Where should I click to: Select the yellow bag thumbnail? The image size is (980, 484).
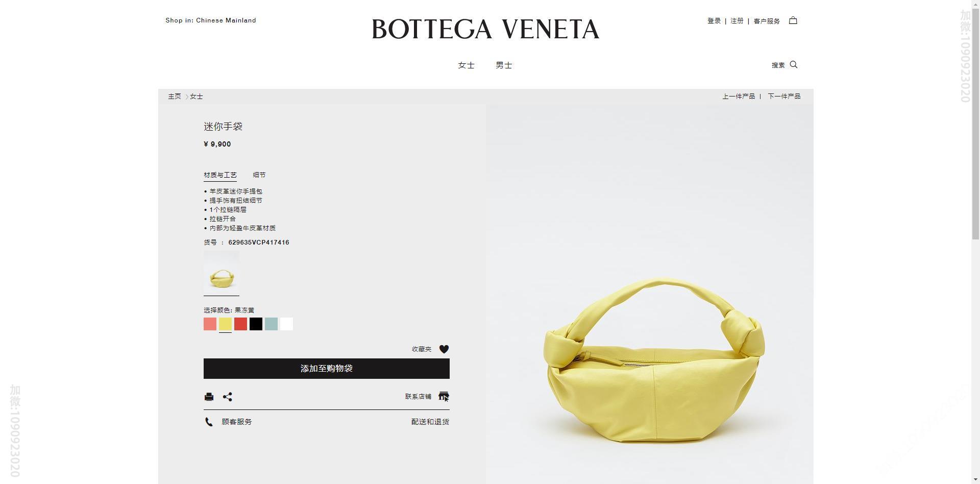click(222, 273)
